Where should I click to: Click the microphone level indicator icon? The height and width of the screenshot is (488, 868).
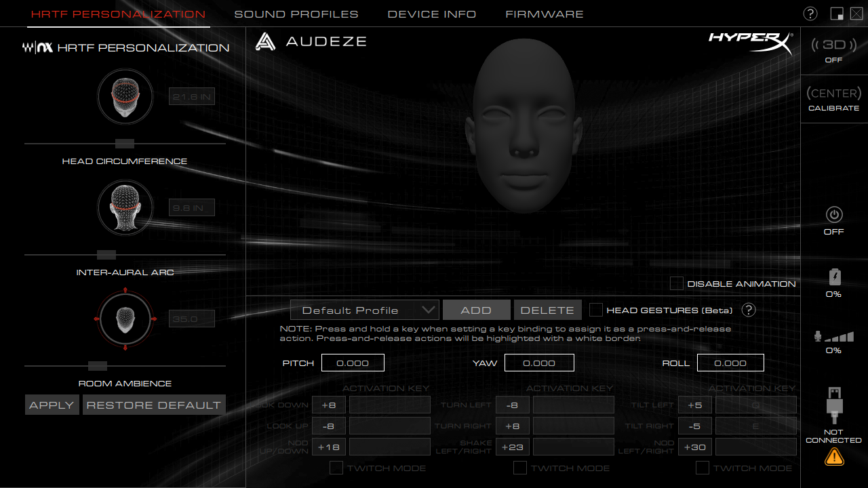(833, 336)
